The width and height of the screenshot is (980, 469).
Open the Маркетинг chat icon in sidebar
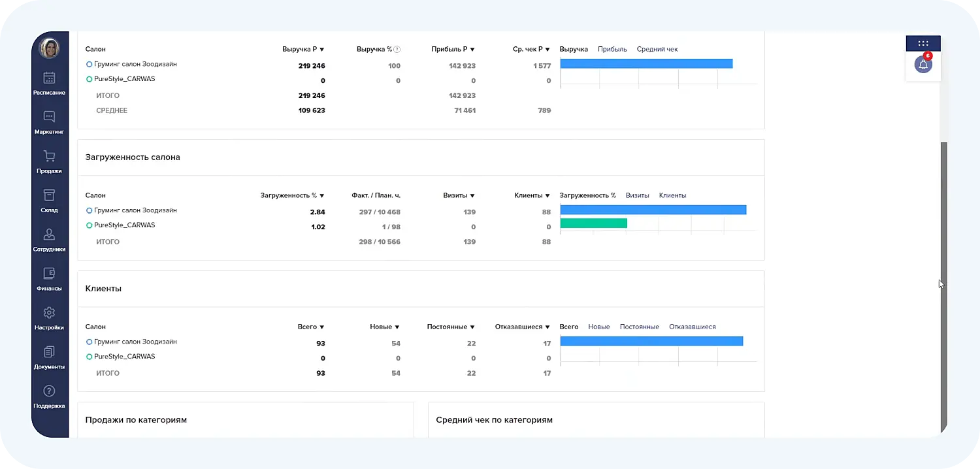[50, 118]
